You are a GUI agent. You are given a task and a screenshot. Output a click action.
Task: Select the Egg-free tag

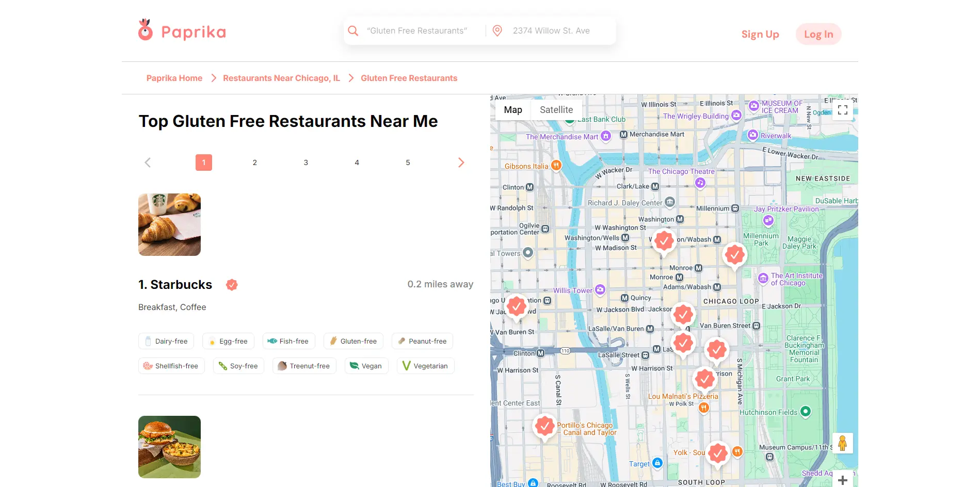click(x=228, y=341)
